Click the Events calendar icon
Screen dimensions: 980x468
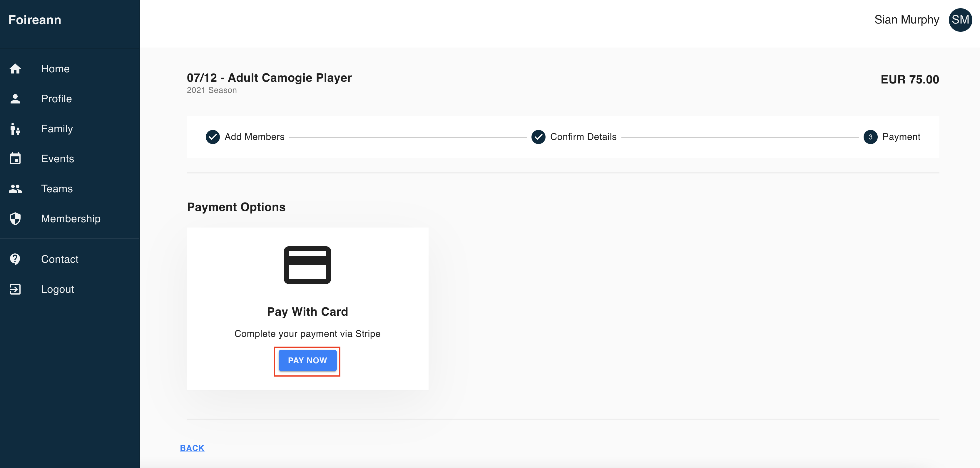15,158
